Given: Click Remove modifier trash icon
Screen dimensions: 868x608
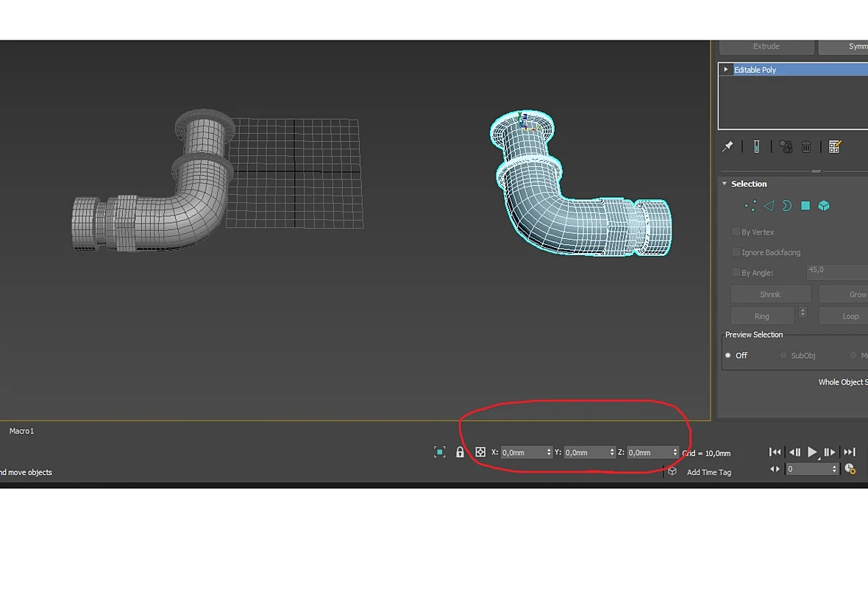Looking at the screenshot, I should (806, 146).
